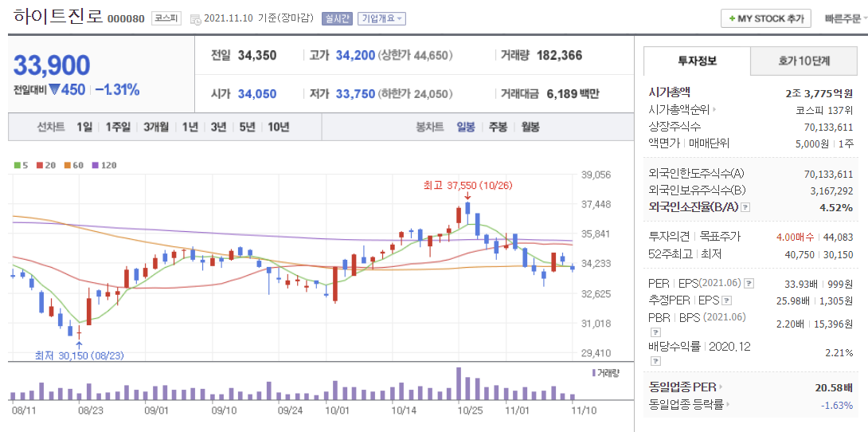
Task: Expand 동일업종 PER arrow link
Action: [x=721, y=387]
